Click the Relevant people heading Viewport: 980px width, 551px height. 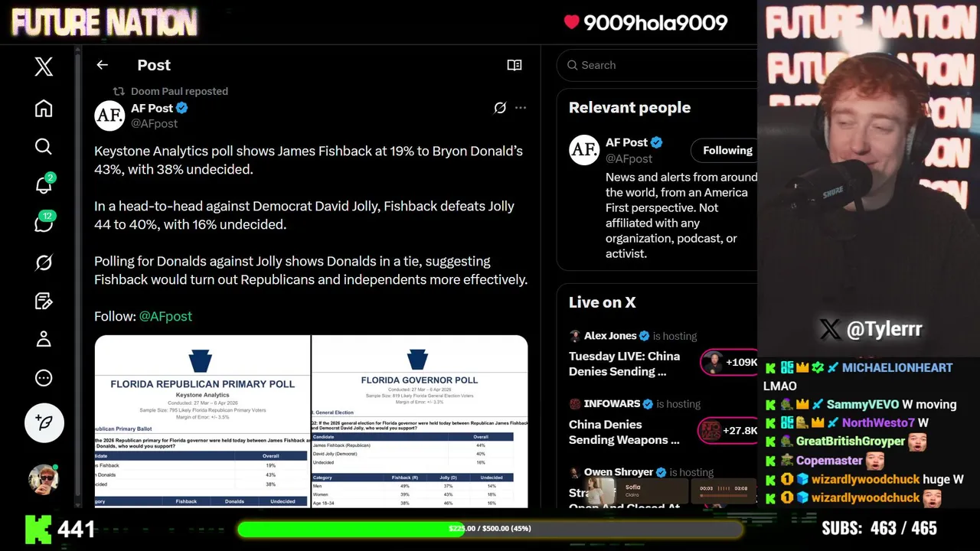[629, 108]
